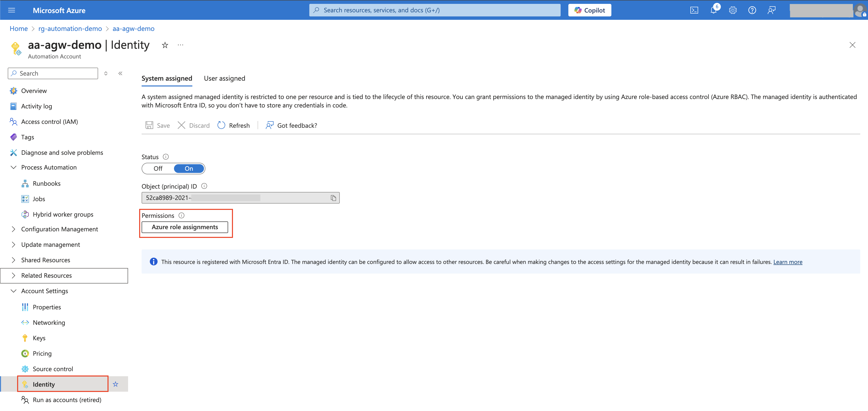868x411 pixels.
Task: Click the expand/collapse all menu arrows
Action: pyautogui.click(x=106, y=73)
